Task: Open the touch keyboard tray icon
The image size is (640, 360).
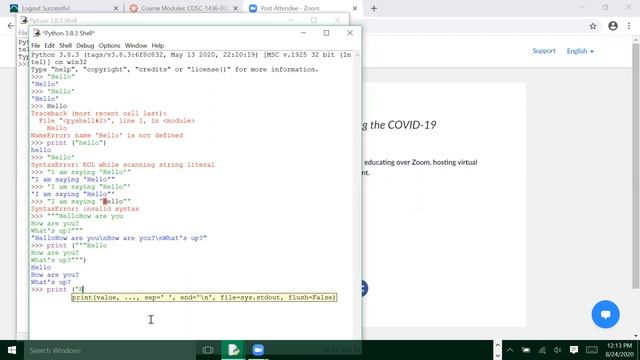Action: coord(592,350)
